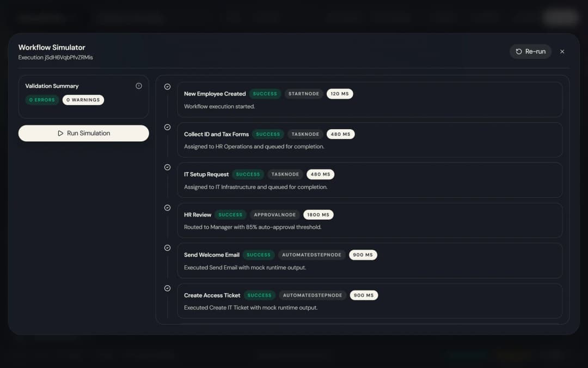Click the STARTNODE tag

(x=304, y=94)
